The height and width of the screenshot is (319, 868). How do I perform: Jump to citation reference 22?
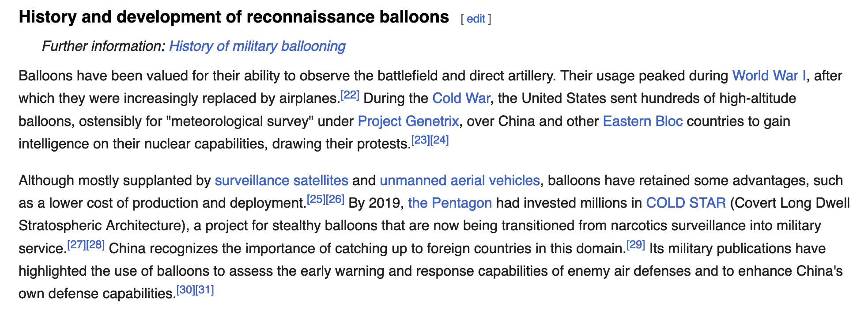click(350, 95)
